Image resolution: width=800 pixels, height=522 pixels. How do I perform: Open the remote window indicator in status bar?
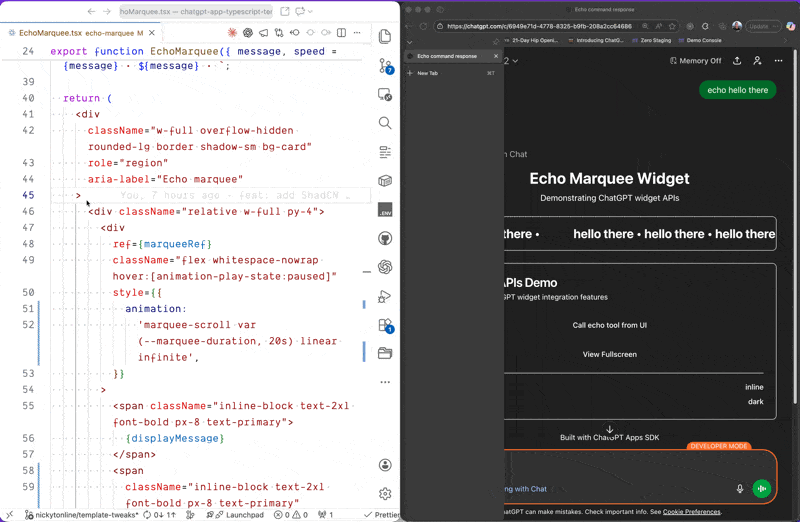[x=9, y=515]
